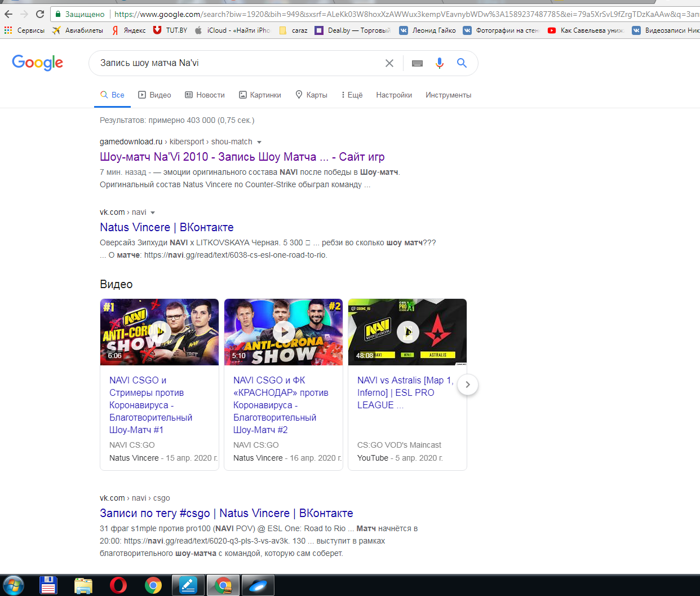The image size is (700, 596).
Task: Reload the page with the refresh icon
Action: (39, 14)
